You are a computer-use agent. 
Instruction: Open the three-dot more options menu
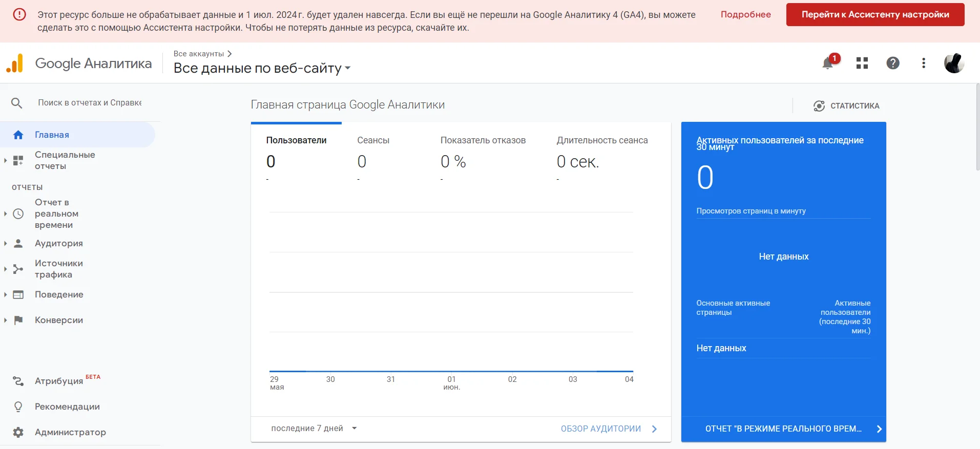(924, 63)
